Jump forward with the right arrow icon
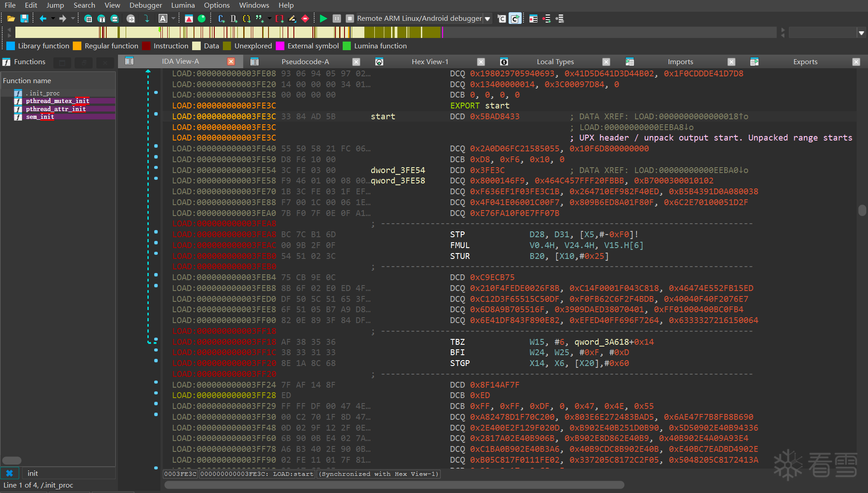The image size is (868, 493). click(x=63, y=19)
